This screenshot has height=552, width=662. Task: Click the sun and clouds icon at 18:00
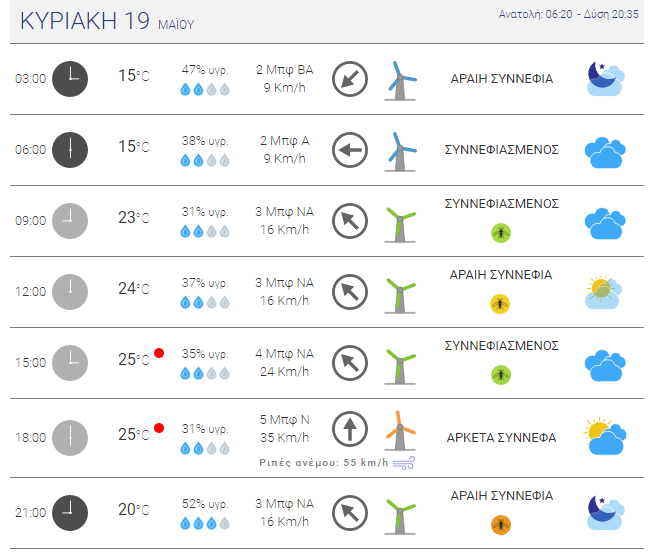pyautogui.click(x=605, y=436)
